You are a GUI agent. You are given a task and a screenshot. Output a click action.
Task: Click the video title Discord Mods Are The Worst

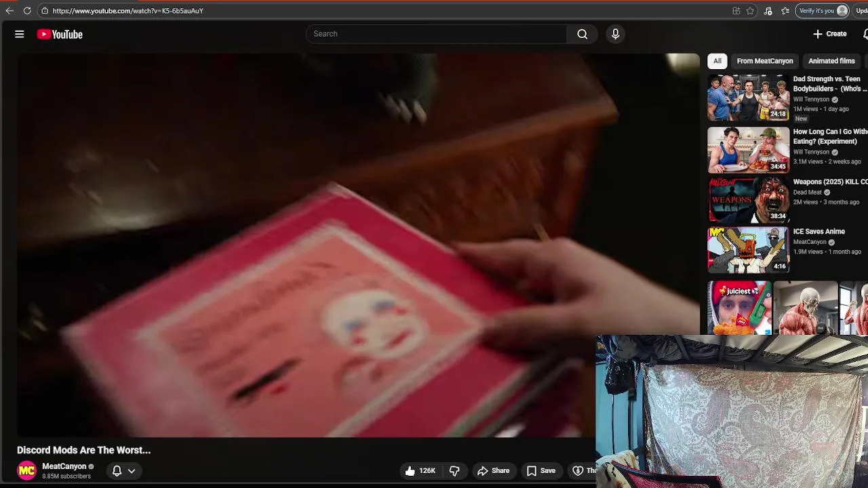(83, 450)
